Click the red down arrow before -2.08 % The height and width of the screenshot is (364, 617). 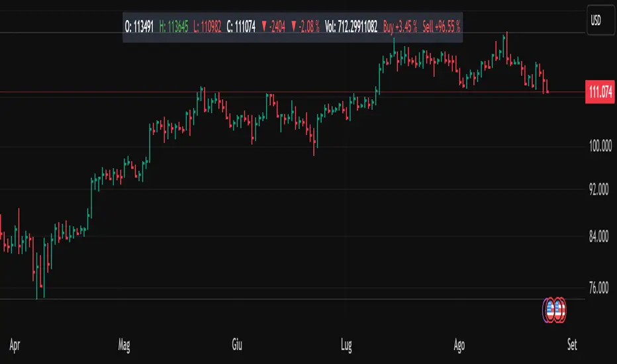click(x=294, y=27)
